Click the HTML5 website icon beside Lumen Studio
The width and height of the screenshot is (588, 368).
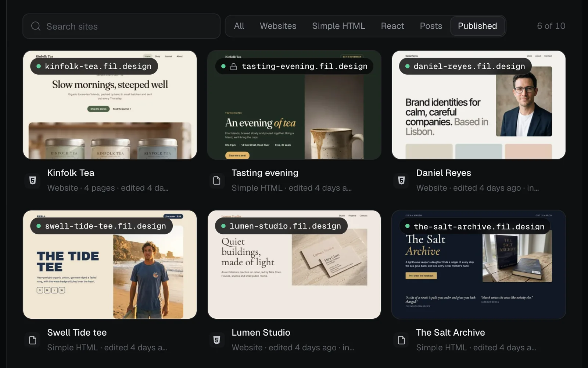(217, 340)
